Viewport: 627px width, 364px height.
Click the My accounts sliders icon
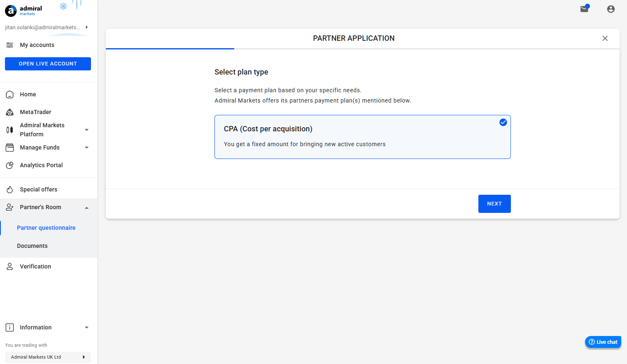10,45
